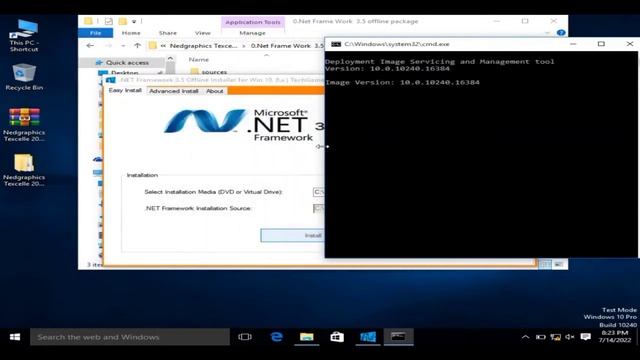Select the sources folder in file list
This screenshot has width=640, height=360.
(214, 72)
